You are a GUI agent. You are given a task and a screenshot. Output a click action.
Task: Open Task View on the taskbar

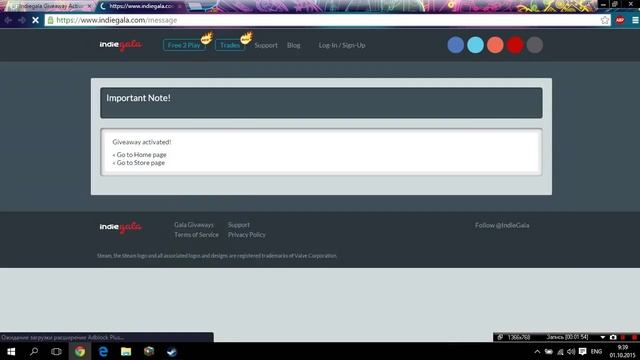click(x=56, y=351)
